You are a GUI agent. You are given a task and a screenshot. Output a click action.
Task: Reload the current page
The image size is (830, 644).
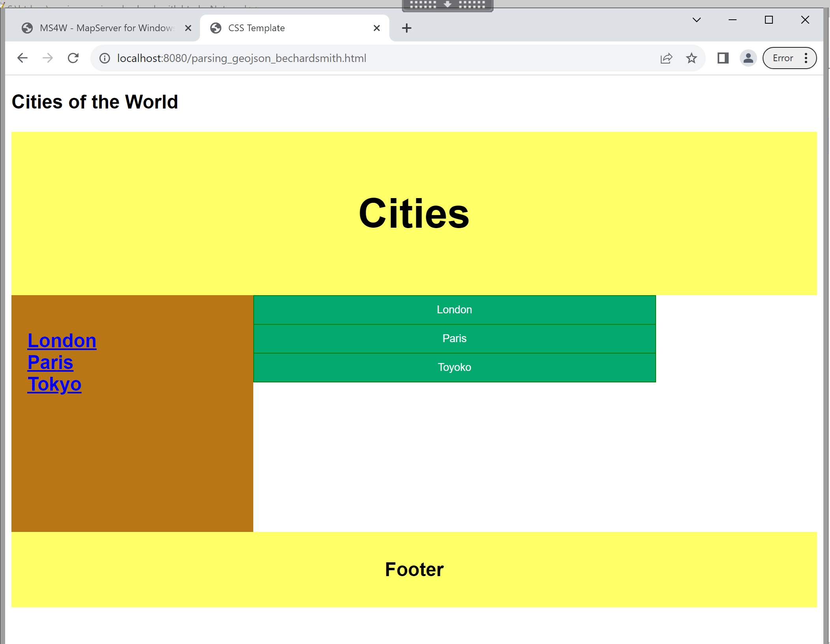[73, 58]
